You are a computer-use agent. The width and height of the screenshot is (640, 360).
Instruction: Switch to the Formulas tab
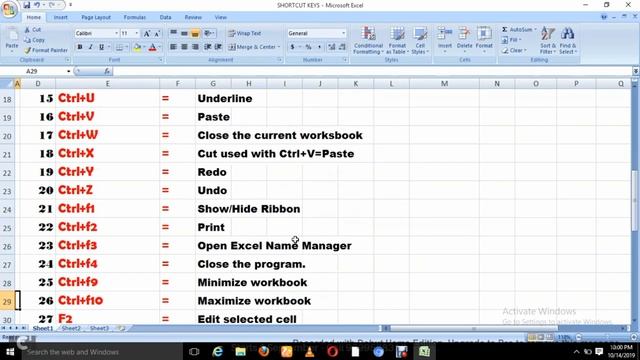(x=135, y=17)
